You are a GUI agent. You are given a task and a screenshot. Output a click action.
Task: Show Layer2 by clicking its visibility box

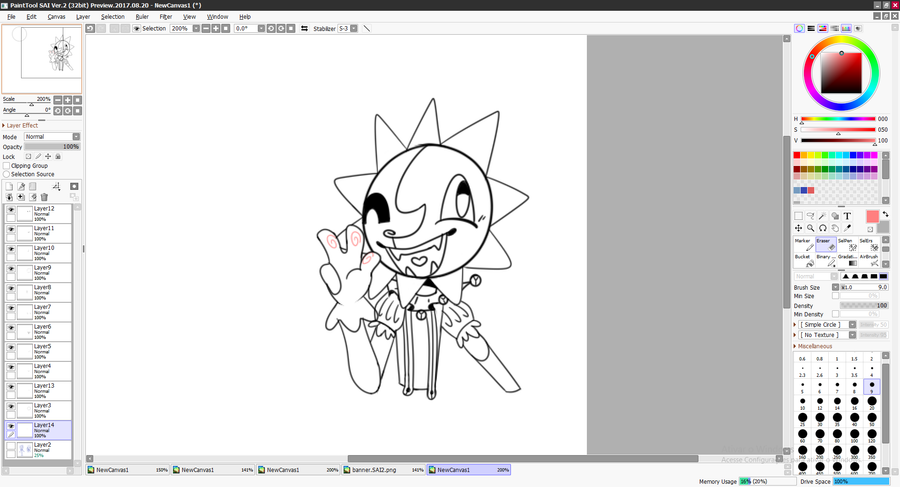[x=11, y=446]
